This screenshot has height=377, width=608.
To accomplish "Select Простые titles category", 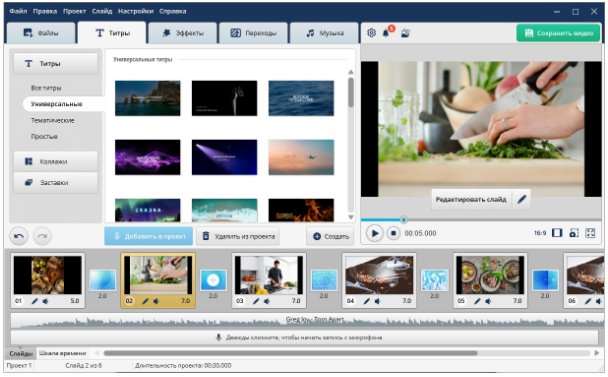I will (44, 137).
